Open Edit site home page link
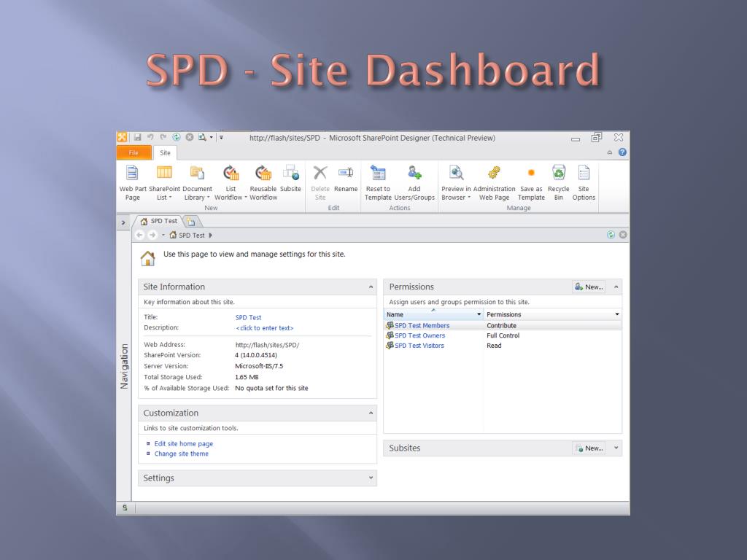747x560 pixels. click(x=183, y=443)
